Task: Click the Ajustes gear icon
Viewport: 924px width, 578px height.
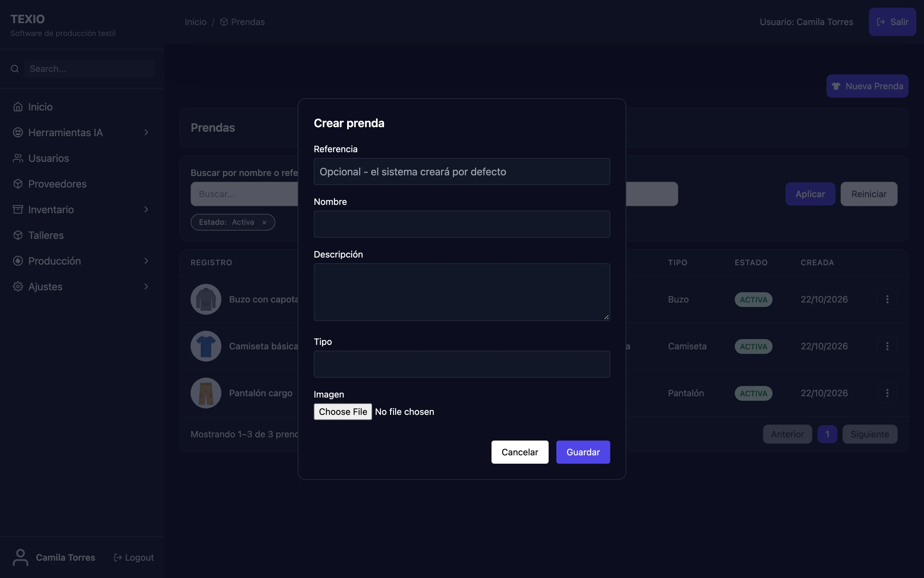Action: (18, 286)
